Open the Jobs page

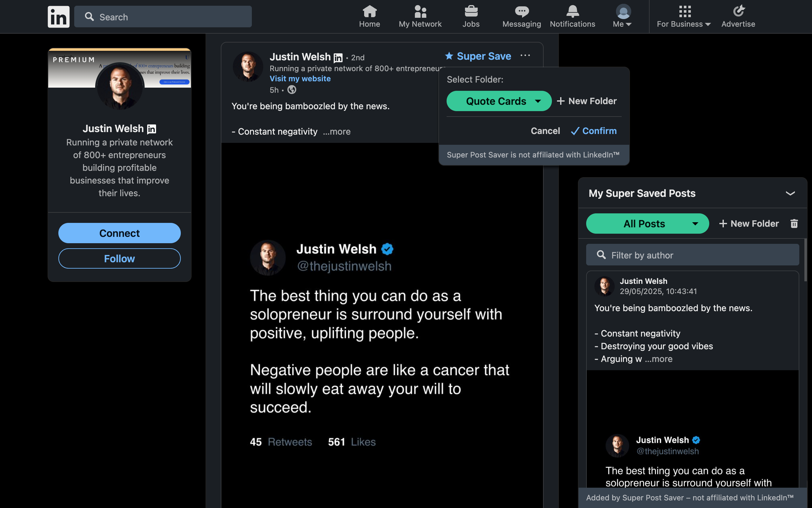tap(471, 17)
